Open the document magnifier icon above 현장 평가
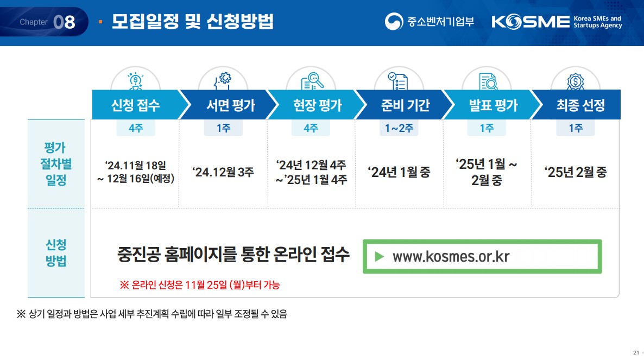The height and width of the screenshot is (361, 644). [311, 79]
